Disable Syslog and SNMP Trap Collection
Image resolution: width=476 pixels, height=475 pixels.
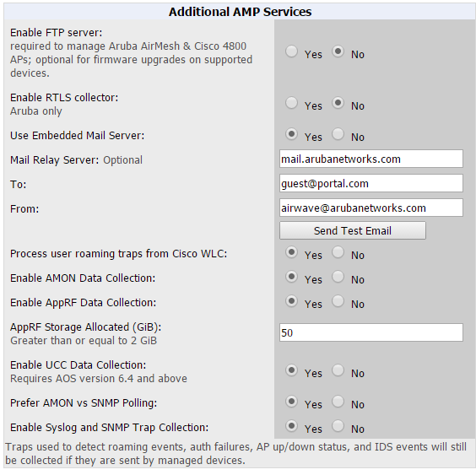[x=338, y=426]
